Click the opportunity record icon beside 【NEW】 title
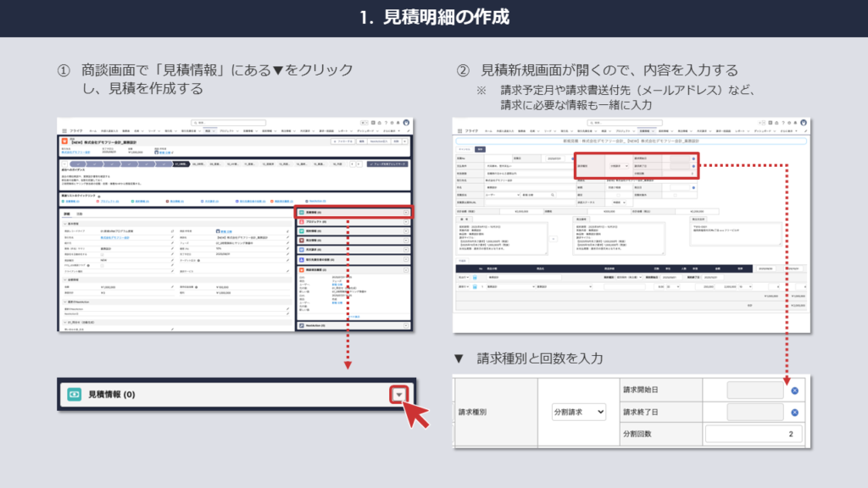Viewport: 868px width, 488px height. 65,141
